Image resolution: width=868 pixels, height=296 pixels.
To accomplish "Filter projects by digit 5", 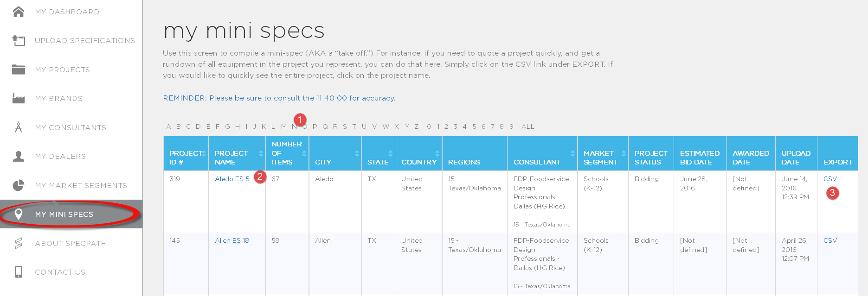I will 474,126.
